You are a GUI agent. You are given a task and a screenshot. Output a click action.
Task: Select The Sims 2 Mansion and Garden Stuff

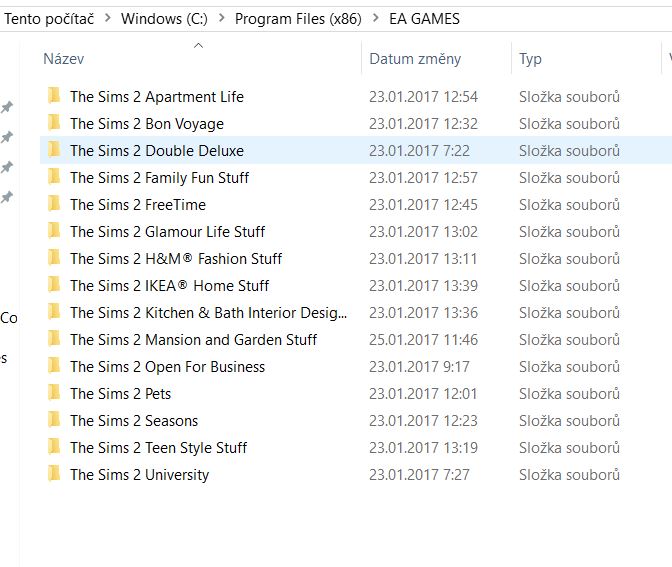[193, 340]
